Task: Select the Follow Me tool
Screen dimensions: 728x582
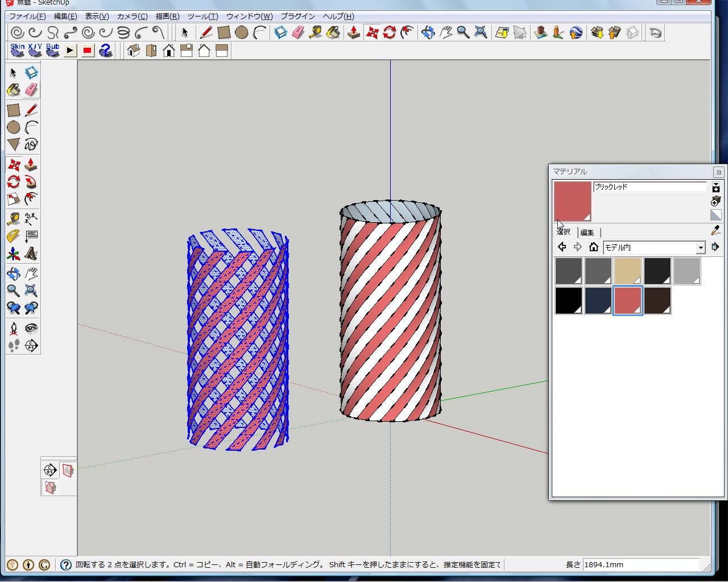Action: pos(31,182)
